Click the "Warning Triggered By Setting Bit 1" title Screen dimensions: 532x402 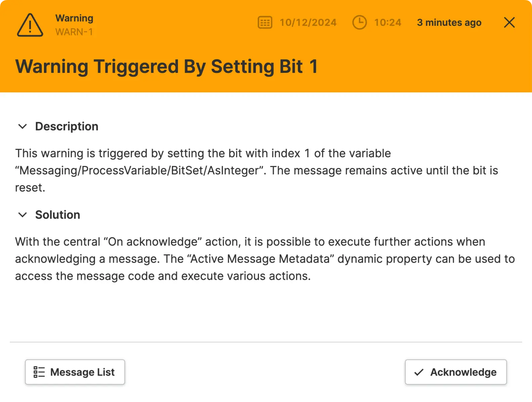(x=166, y=66)
